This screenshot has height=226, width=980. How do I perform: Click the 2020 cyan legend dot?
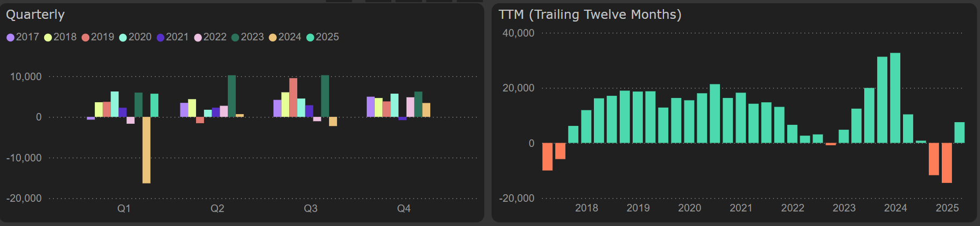(123, 38)
